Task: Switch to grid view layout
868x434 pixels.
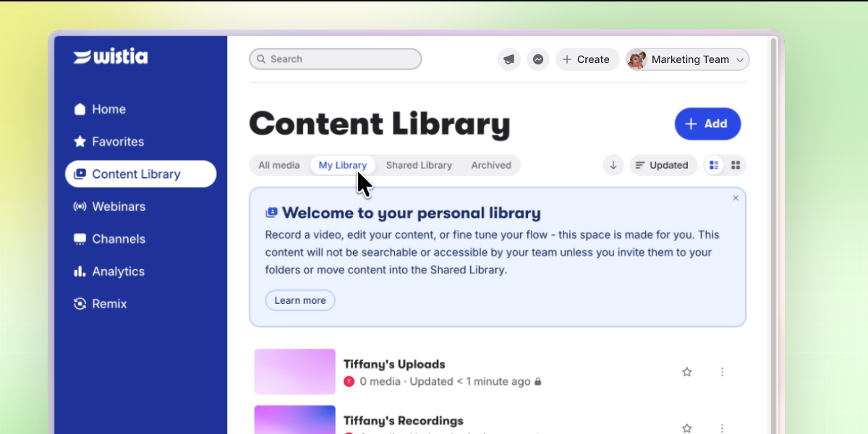Action: click(x=736, y=165)
